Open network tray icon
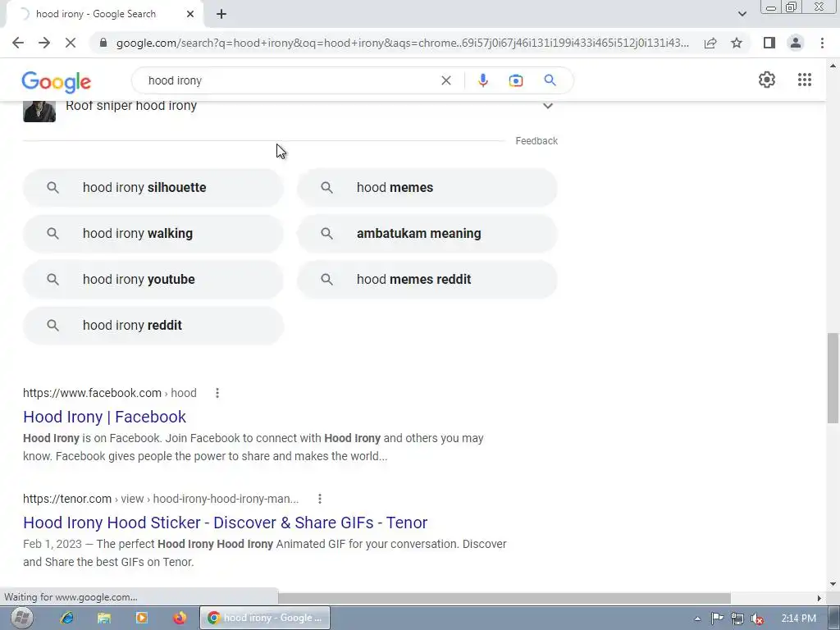Image resolution: width=840 pixels, height=630 pixels. (x=737, y=619)
